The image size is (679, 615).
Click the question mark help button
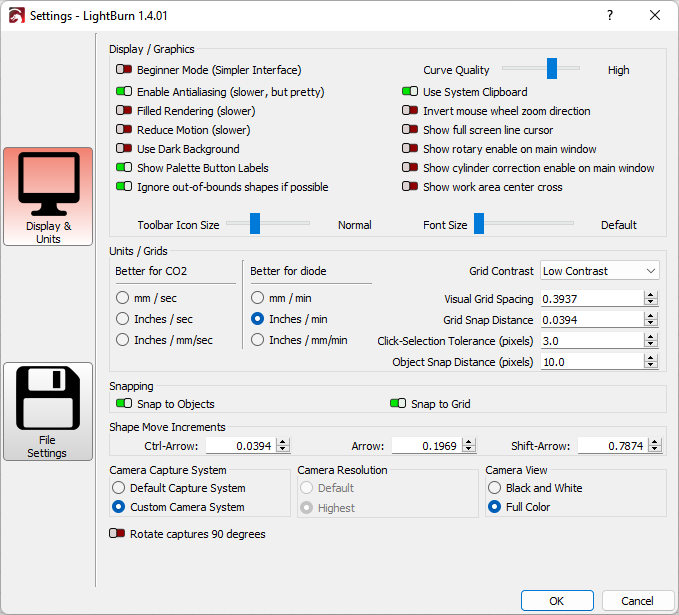coord(610,16)
